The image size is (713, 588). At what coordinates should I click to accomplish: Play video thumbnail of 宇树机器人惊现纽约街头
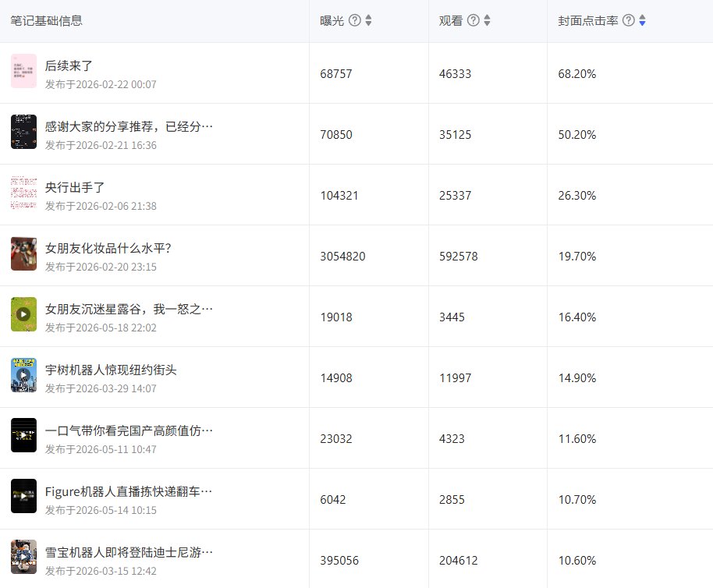click(23, 375)
